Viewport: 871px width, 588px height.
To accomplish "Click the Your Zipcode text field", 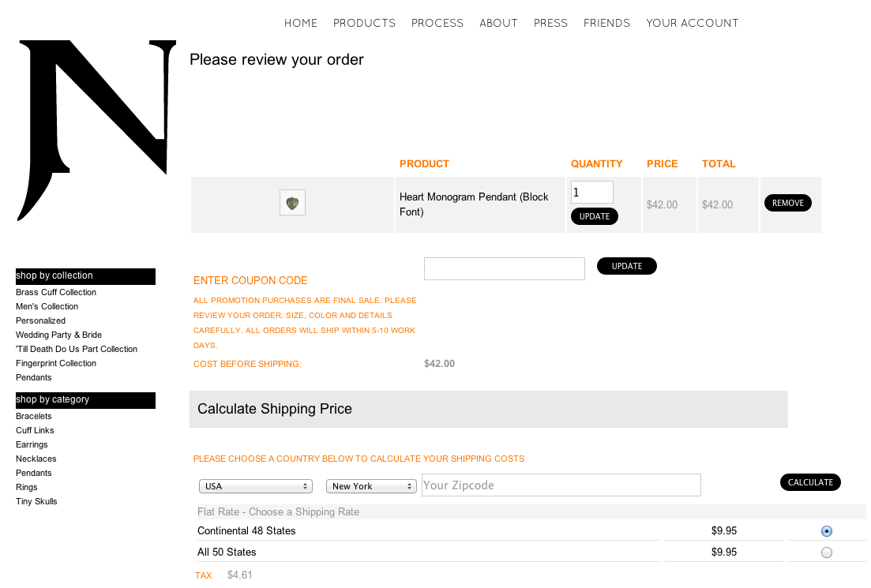I will click(x=561, y=485).
